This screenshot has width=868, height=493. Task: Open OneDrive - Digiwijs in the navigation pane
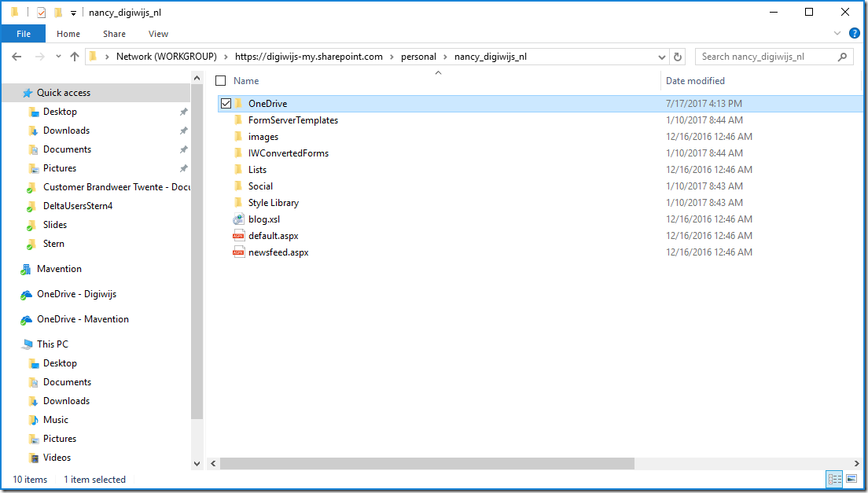pos(76,294)
